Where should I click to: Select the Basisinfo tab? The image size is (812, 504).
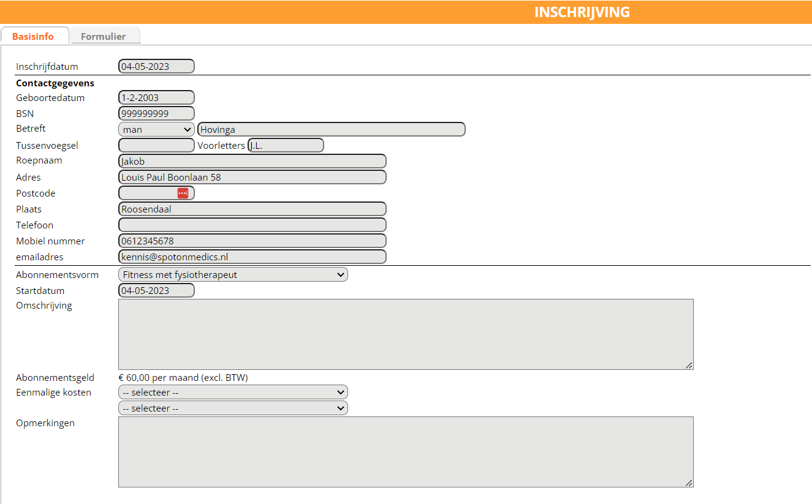pos(33,36)
